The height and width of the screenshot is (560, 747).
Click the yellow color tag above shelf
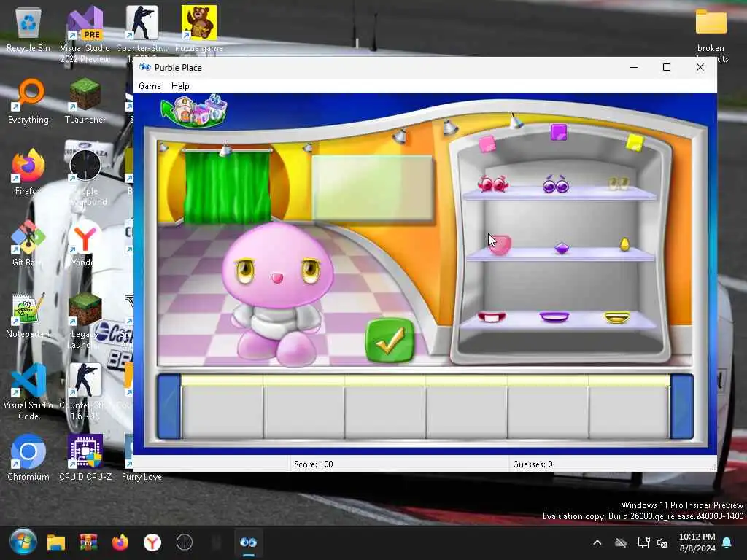pyautogui.click(x=635, y=142)
